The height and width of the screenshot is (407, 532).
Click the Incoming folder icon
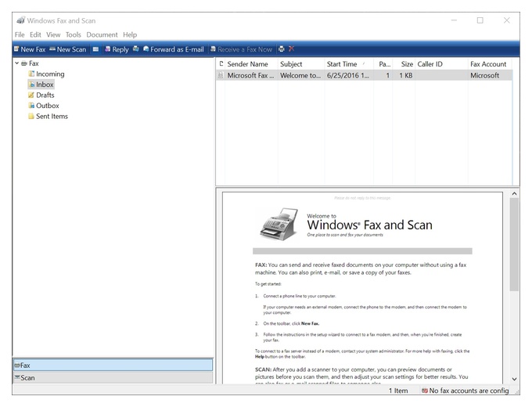(x=31, y=74)
